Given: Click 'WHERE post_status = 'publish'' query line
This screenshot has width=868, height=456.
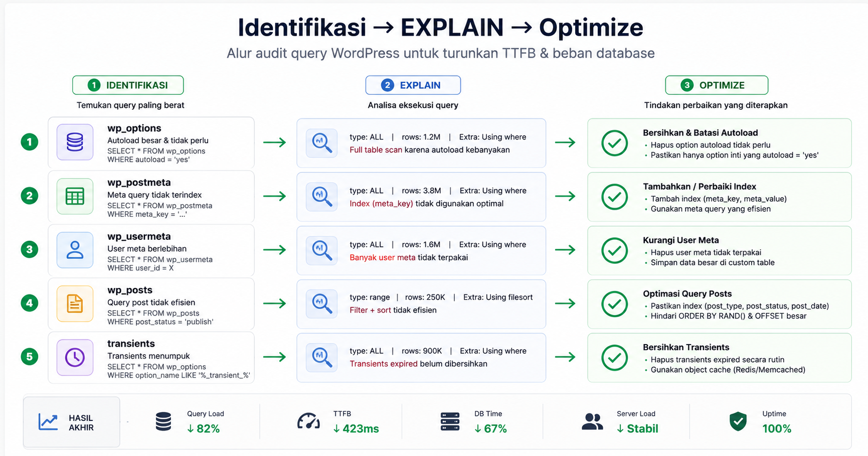Looking at the screenshot, I should tap(160, 322).
